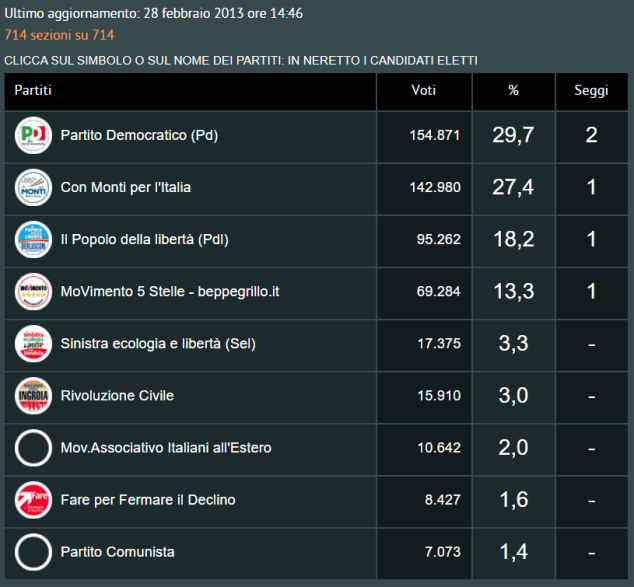Select Mov.Associativo Italiani all'Estero party name
Viewport: 634px width, 587px height.
166,447
